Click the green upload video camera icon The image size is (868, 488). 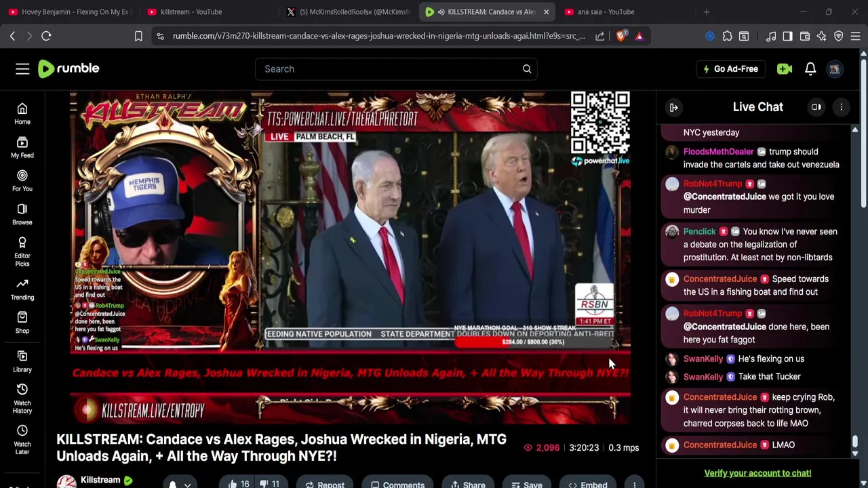785,68
